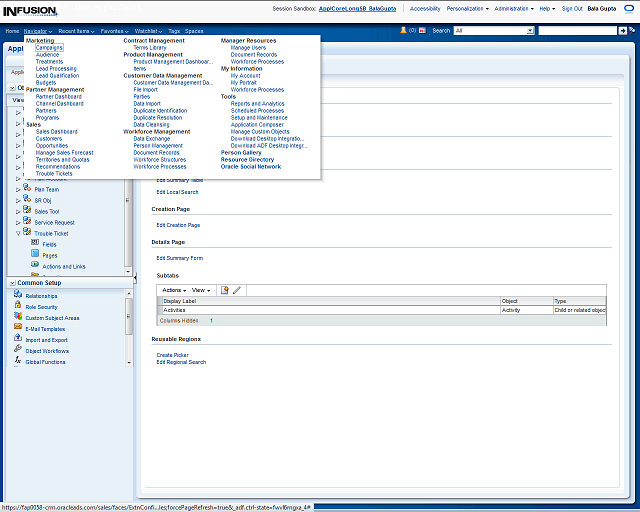Open the Administration menu
The width and height of the screenshot is (640, 512).
(514, 8)
